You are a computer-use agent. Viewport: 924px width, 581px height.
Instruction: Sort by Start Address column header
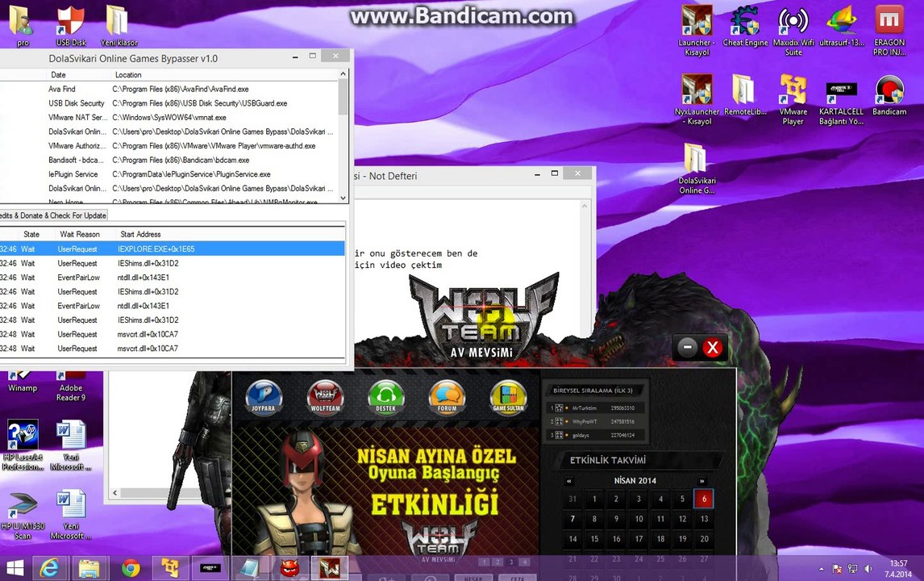tap(140, 234)
